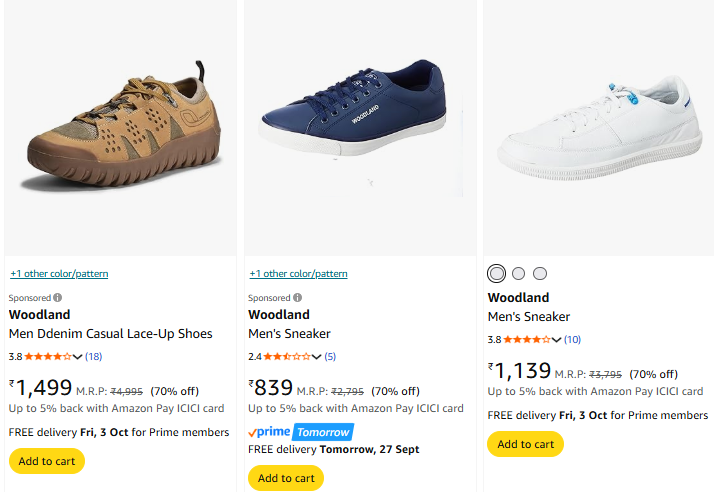Screen dimensions: 714x492
Task: Open the 18 reviews count link
Action: 93,356
